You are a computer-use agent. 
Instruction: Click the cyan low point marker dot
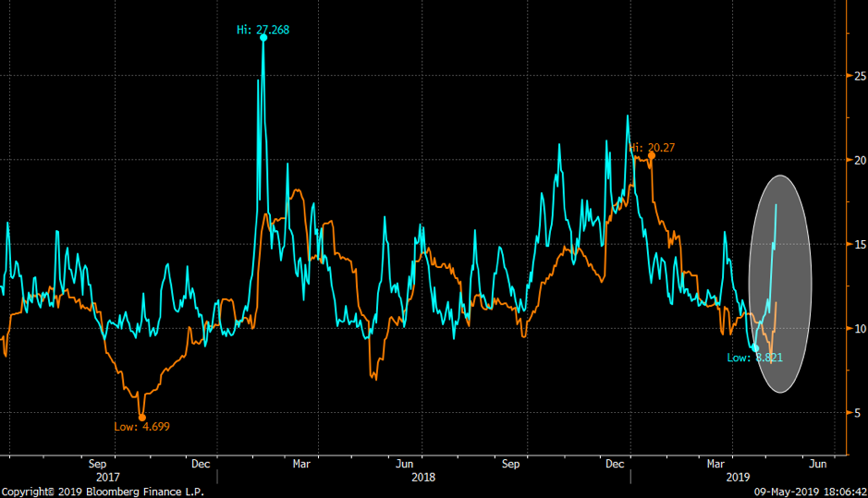[x=755, y=347]
